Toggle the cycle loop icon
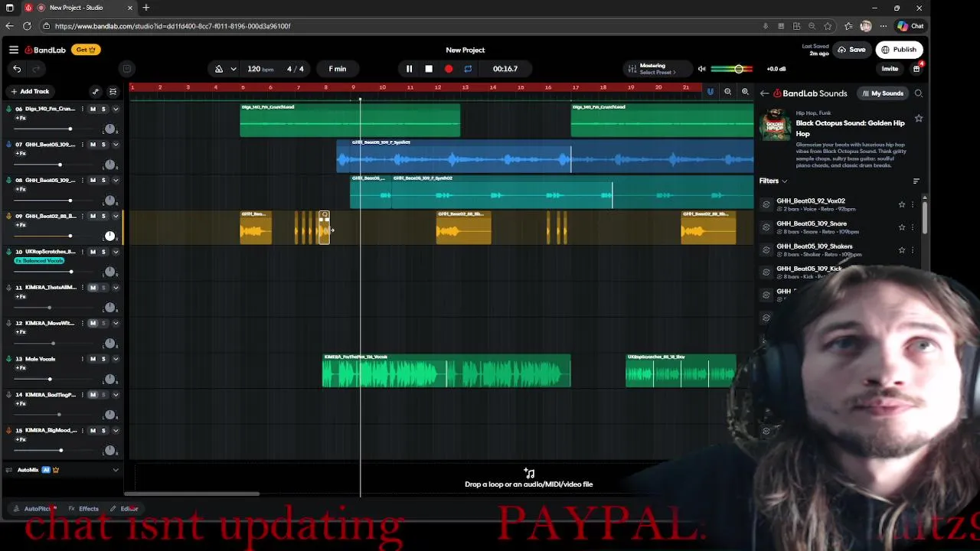 pos(468,69)
